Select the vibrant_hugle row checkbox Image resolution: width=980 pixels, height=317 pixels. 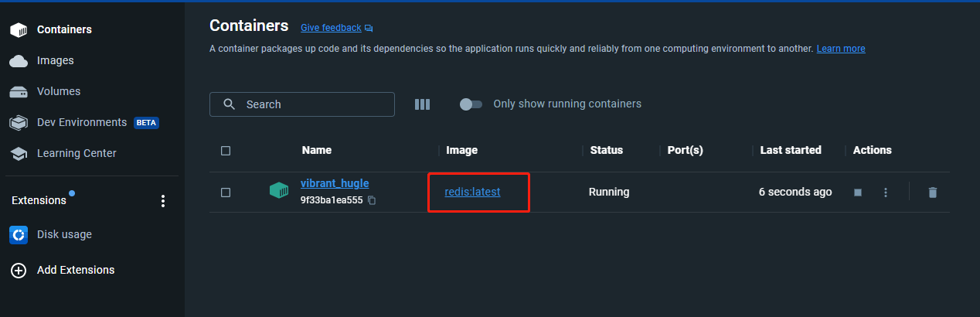pyautogui.click(x=226, y=193)
